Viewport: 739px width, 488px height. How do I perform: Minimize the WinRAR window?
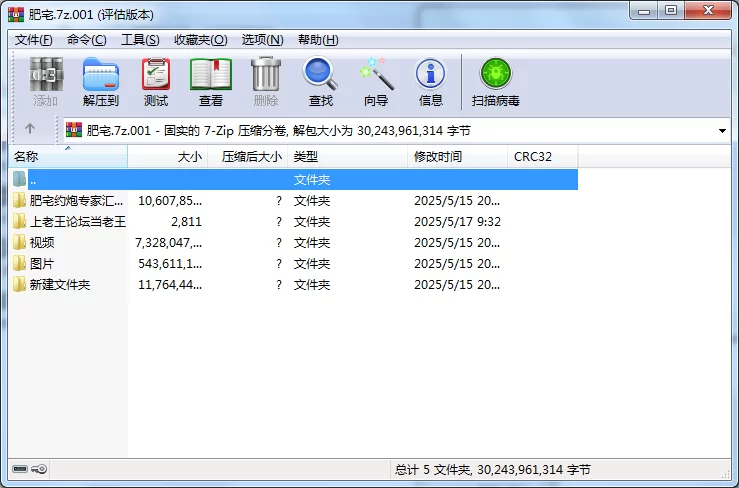tap(644, 11)
